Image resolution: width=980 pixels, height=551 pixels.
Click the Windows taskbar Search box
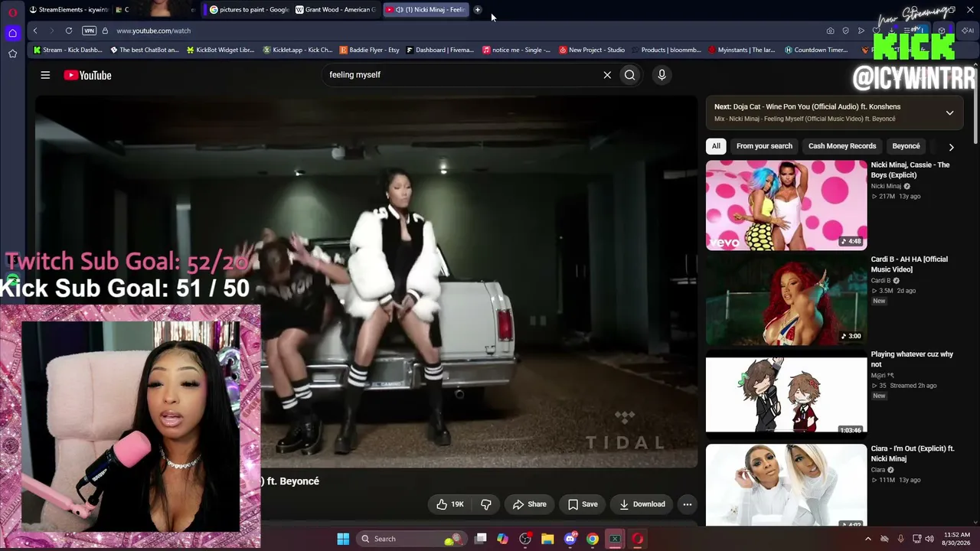(x=411, y=539)
